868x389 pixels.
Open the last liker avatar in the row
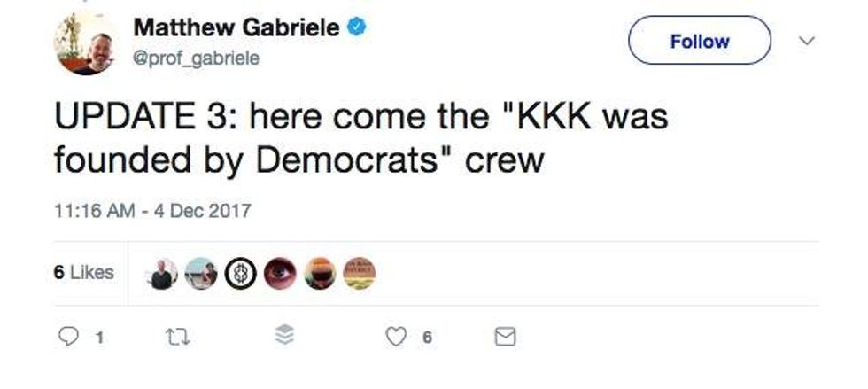click(x=359, y=274)
